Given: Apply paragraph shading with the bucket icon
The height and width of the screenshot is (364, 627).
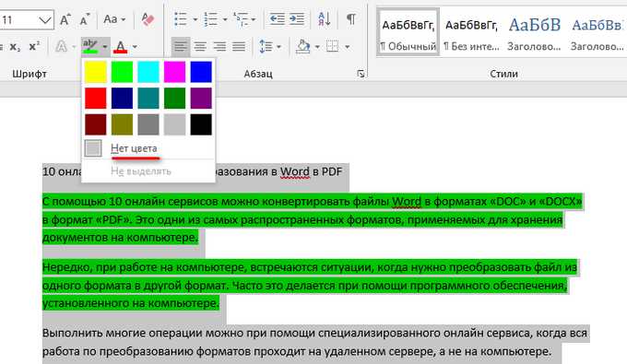Looking at the screenshot, I should coord(303,47).
